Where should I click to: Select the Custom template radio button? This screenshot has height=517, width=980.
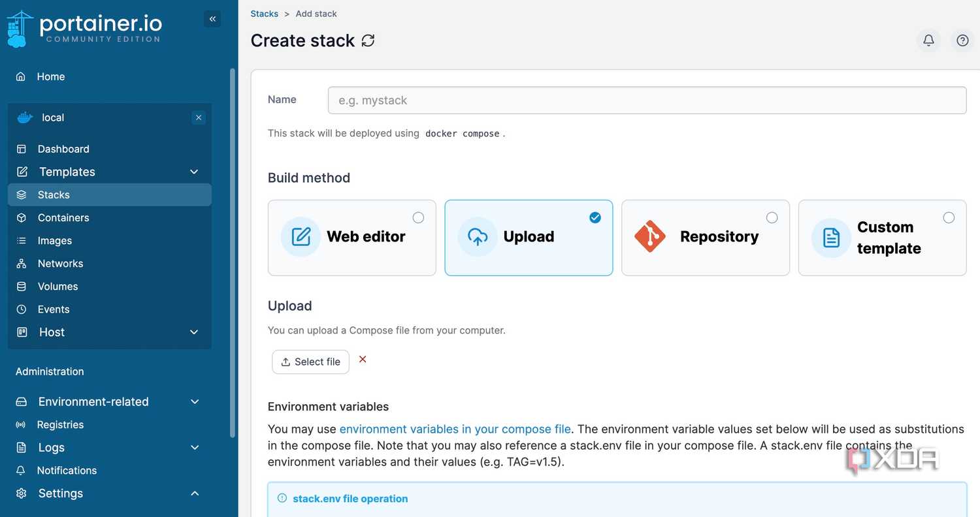click(x=949, y=217)
